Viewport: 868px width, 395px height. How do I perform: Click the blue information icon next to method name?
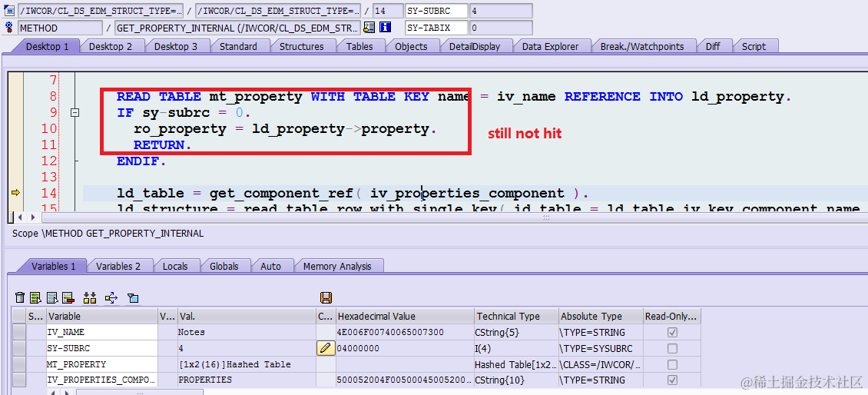[386, 27]
